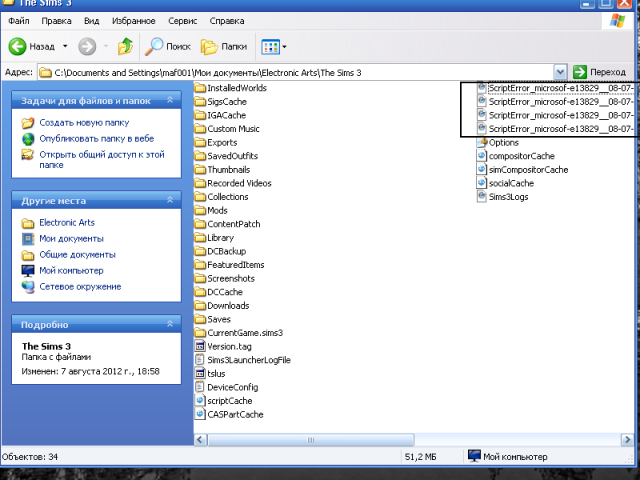This screenshot has width=640, height=480.
Task: Open the address bar dropdown list
Action: 562,72
